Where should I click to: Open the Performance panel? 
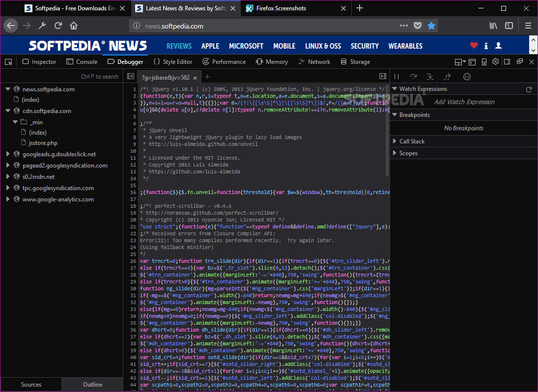(224, 62)
